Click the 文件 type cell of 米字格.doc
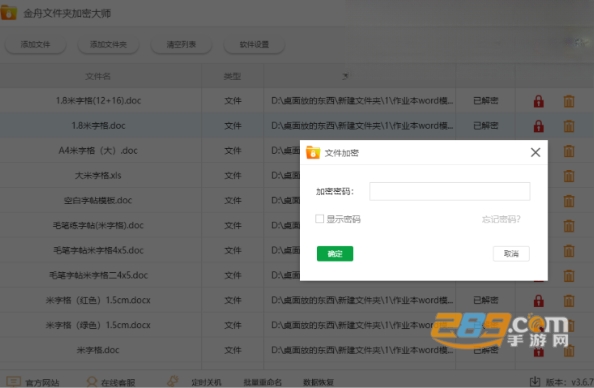 pyautogui.click(x=233, y=350)
